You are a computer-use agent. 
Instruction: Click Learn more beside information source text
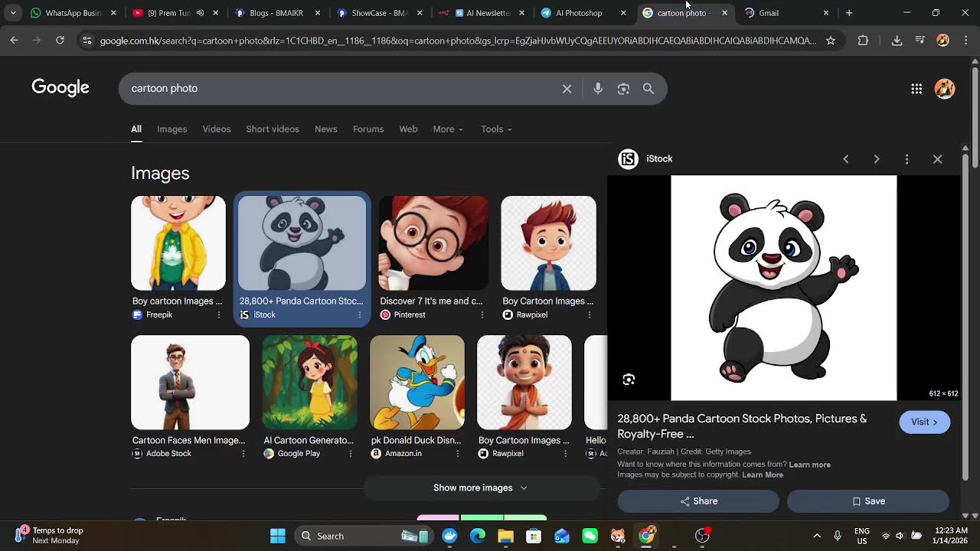[x=809, y=465]
